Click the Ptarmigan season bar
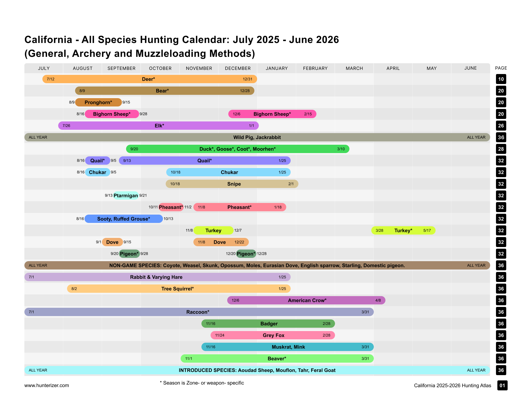Screen dimensions: 532x412 [x=126, y=195]
